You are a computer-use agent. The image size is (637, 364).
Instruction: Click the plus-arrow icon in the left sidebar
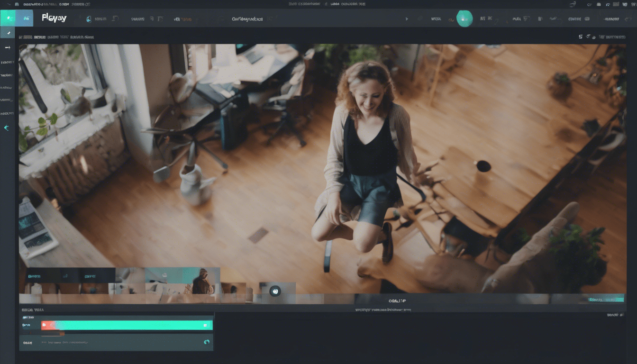point(7,47)
